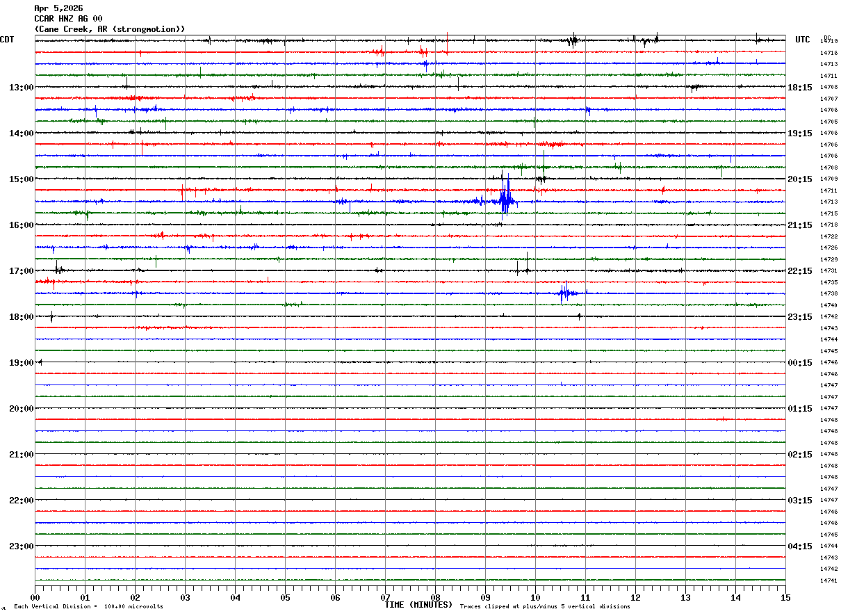The image size is (841, 616).
Task: Select the Apr 5,2026 date header
Action: [58, 8]
